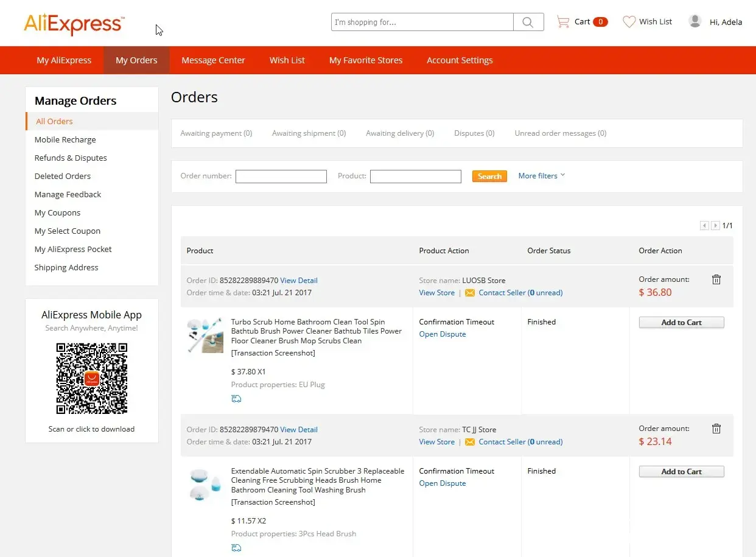This screenshot has height=557, width=756.
Task: Open Dispute for the Extendable Spin Scrubber
Action: [442, 483]
